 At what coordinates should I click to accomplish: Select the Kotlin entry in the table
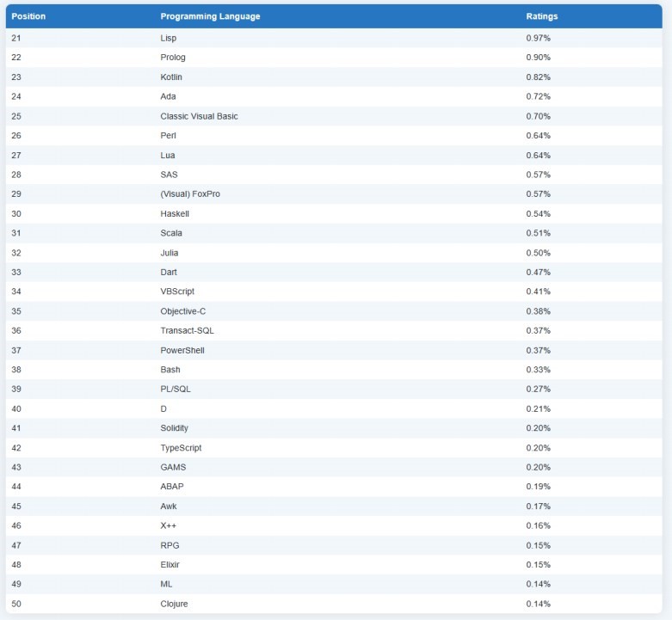point(171,77)
